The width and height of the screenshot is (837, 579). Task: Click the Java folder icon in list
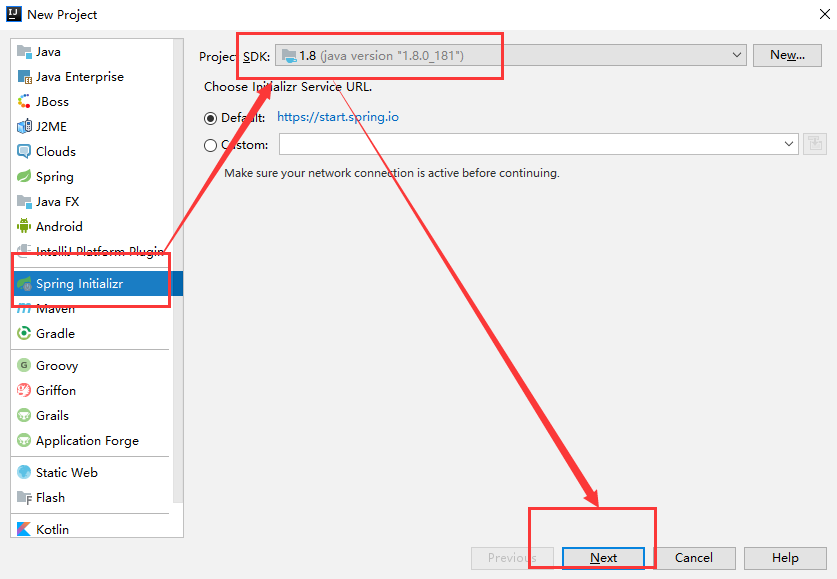(x=24, y=52)
